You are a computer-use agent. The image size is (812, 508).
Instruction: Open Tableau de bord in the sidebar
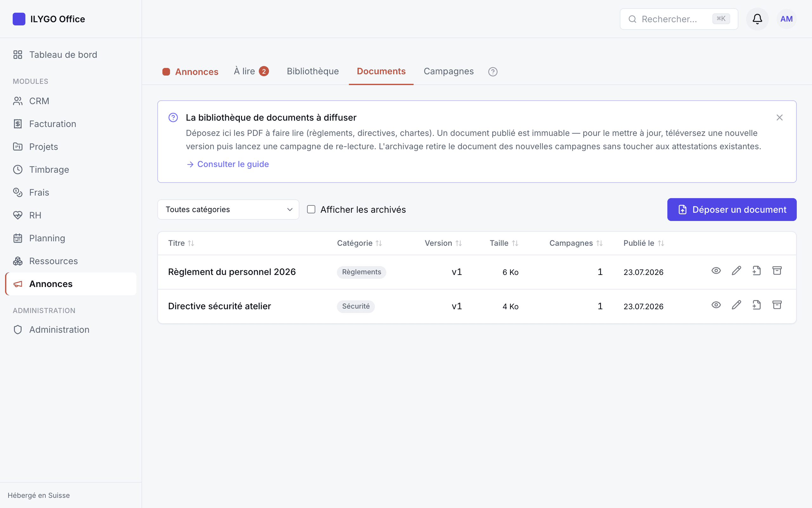pyautogui.click(x=71, y=55)
